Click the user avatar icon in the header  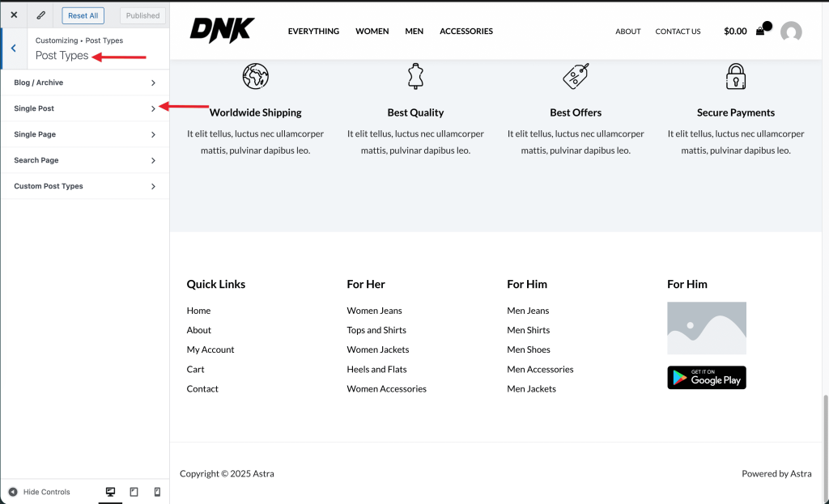(791, 32)
